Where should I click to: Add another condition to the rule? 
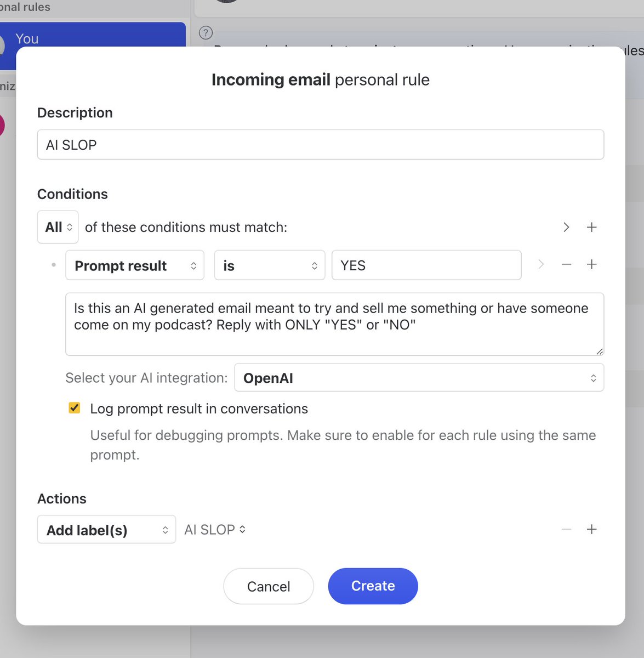click(592, 264)
